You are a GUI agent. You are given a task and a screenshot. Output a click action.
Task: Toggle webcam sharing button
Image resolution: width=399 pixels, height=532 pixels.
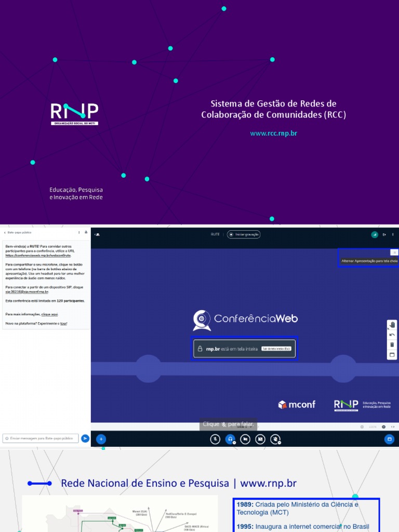tap(245, 439)
